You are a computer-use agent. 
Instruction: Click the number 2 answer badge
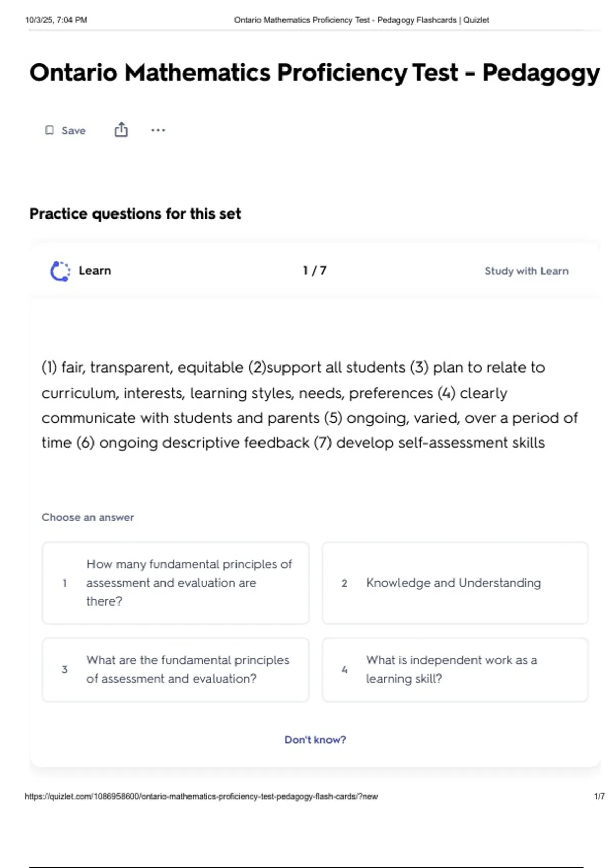tap(344, 583)
